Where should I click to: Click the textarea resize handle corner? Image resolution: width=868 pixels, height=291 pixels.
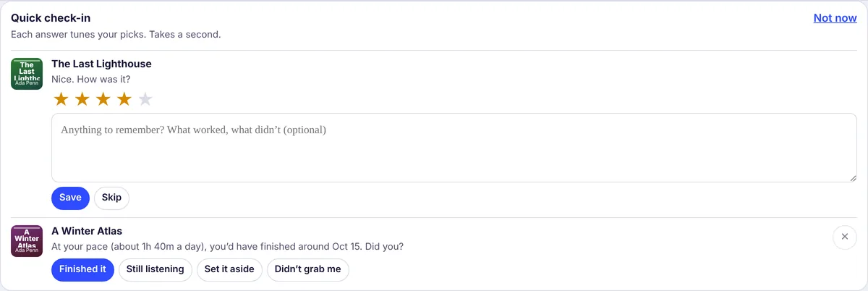click(x=853, y=178)
